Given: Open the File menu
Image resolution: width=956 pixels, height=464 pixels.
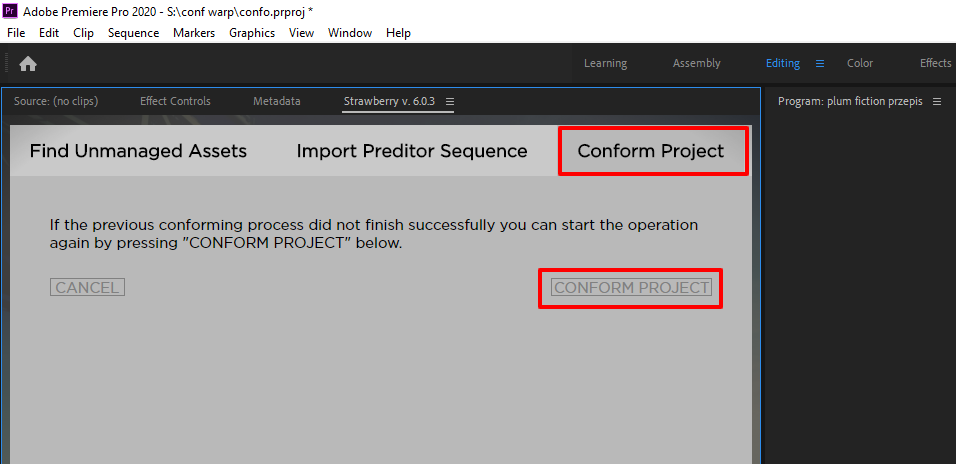Looking at the screenshot, I should tap(16, 33).
